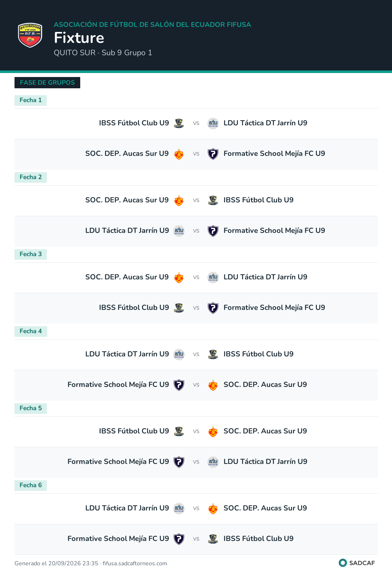Select the Fecha 3 label

click(30, 254)
